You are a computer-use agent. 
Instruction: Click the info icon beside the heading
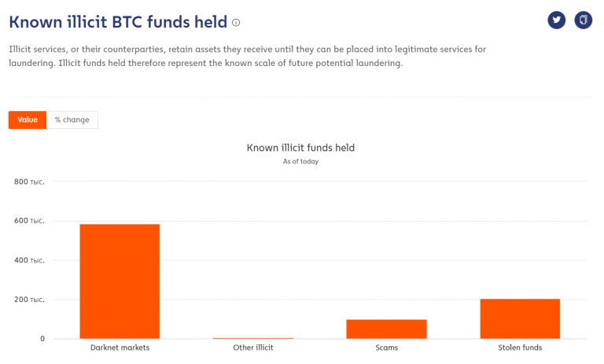click(236, 23)
